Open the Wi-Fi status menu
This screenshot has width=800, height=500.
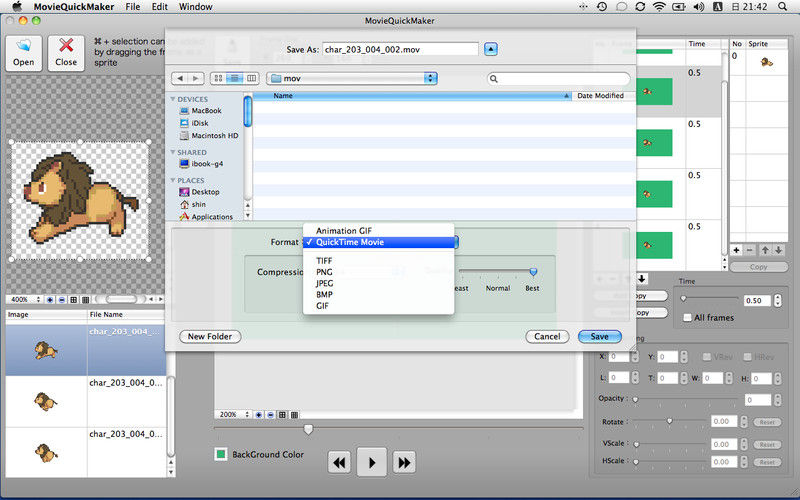pos(660,7)
